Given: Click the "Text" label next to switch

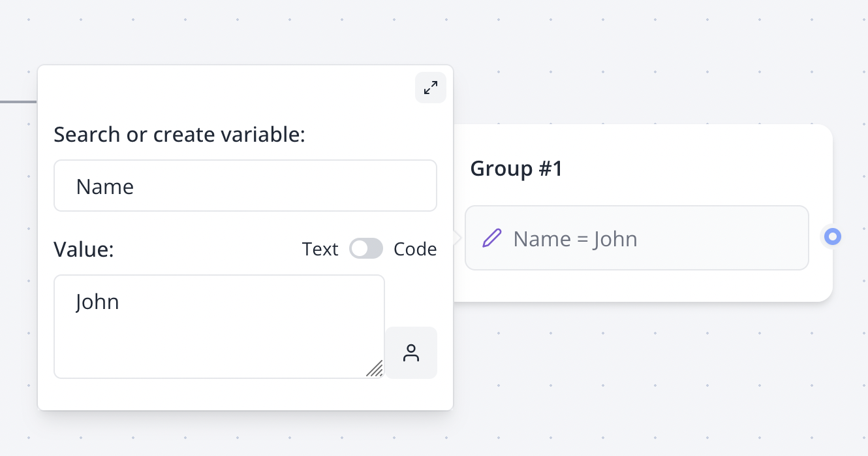Looking at the screenshot, I should 320,249.
